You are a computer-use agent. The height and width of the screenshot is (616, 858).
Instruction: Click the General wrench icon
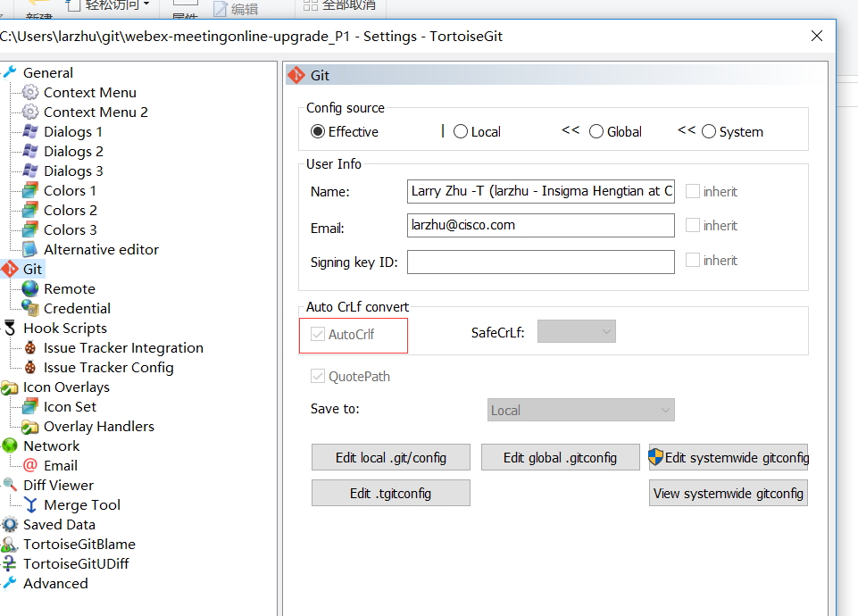(x=10, y=72)
